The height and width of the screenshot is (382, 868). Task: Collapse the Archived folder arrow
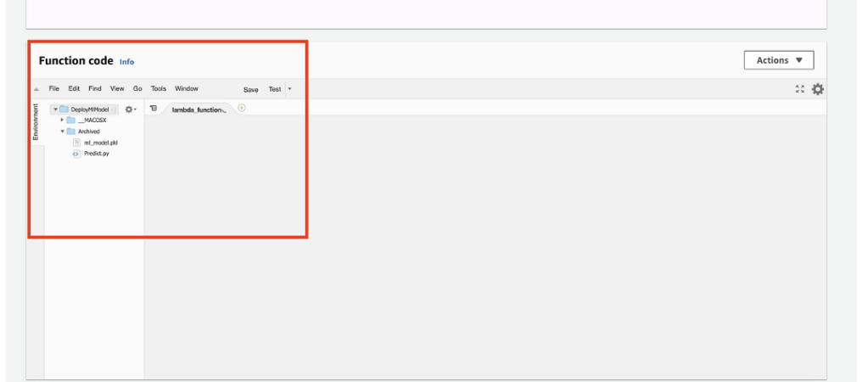pos(62,132)
